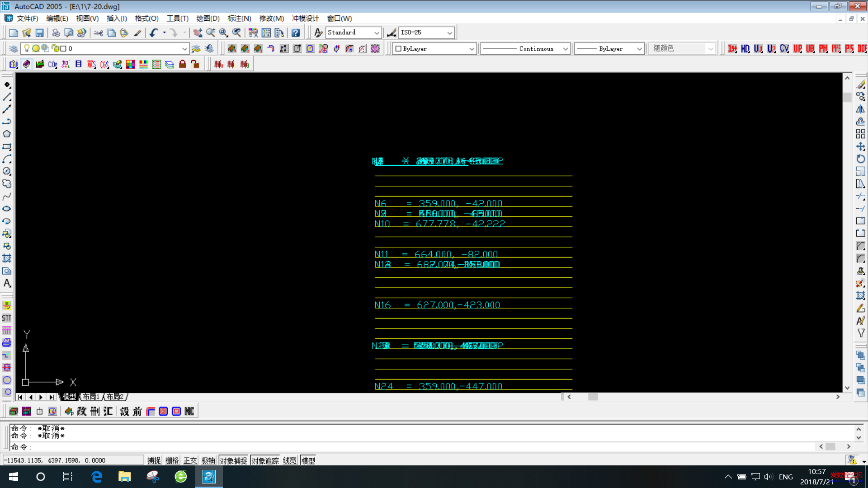Click the horizontal scrollbar right arrow
The height and width of the screenshot is (488, 868).
point(838,397)
